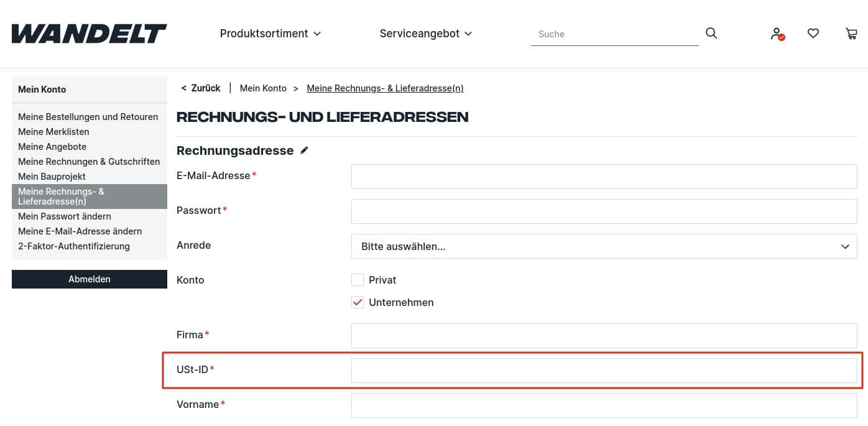Open the Anrede selection dropdown
868x426 pixels.
tap(604, 246)
